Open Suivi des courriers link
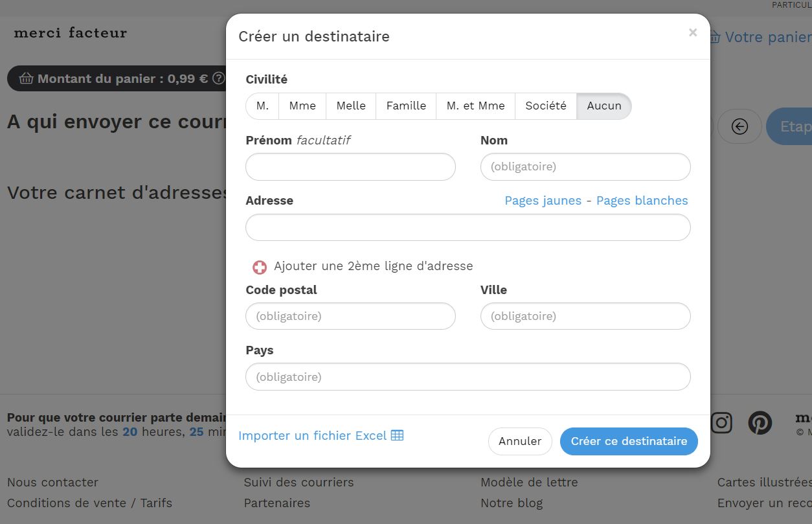Screen dimensions: 812x524 coord(299,483)
